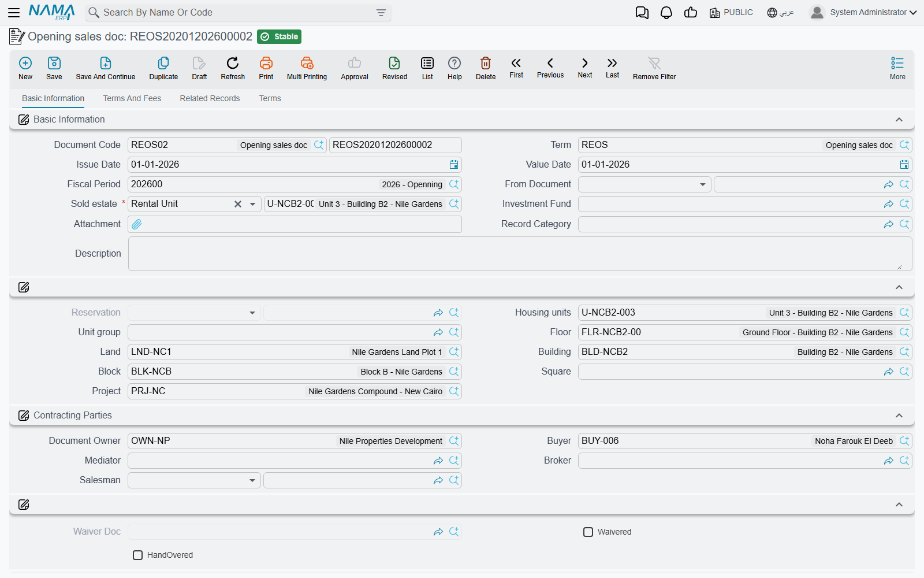Image resolution: width=924 pixels, height=578 pixels.
Task: Jump to the First record
Action: [516, 68]
